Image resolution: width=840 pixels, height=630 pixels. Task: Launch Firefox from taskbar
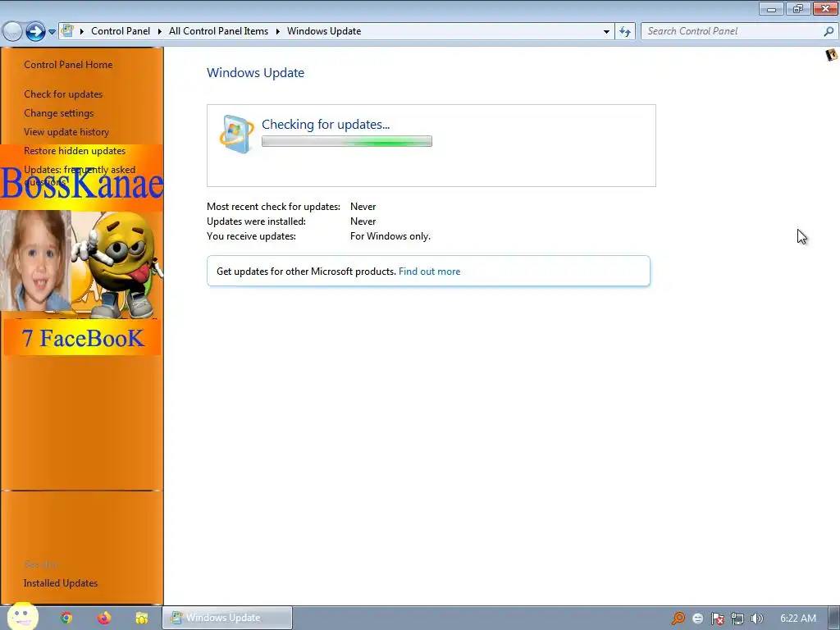(104, 618)
